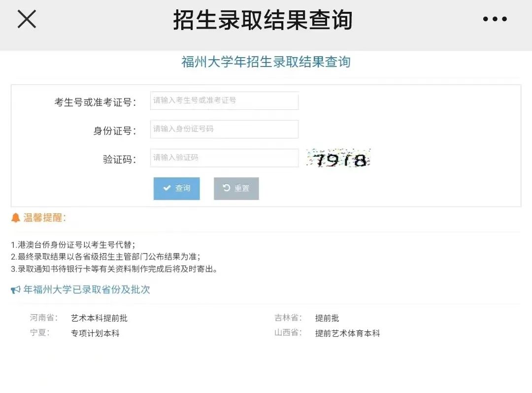Click the 考生号或准考证号 input field
Screen dimensions: 532x393
[x=224, y=100]
